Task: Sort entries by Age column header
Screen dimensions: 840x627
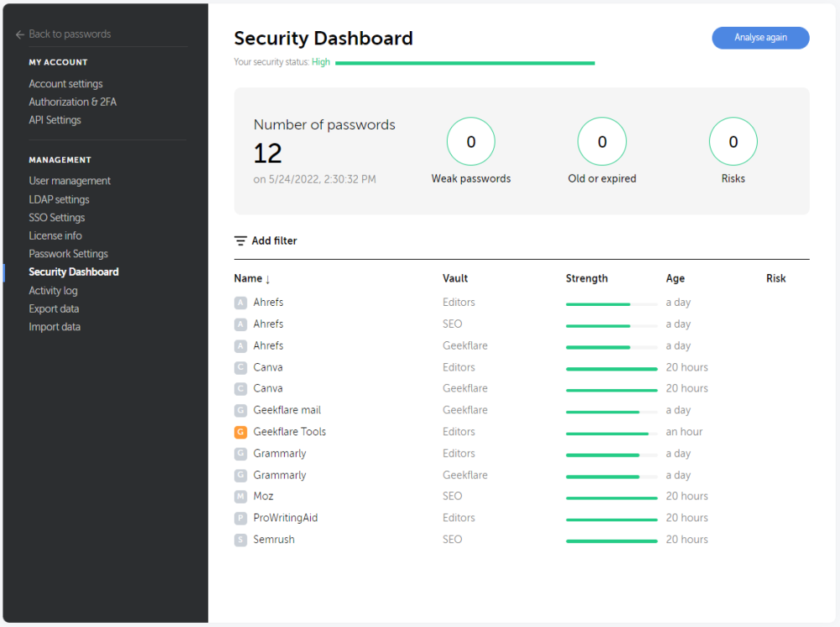Action: coord(675,278)
